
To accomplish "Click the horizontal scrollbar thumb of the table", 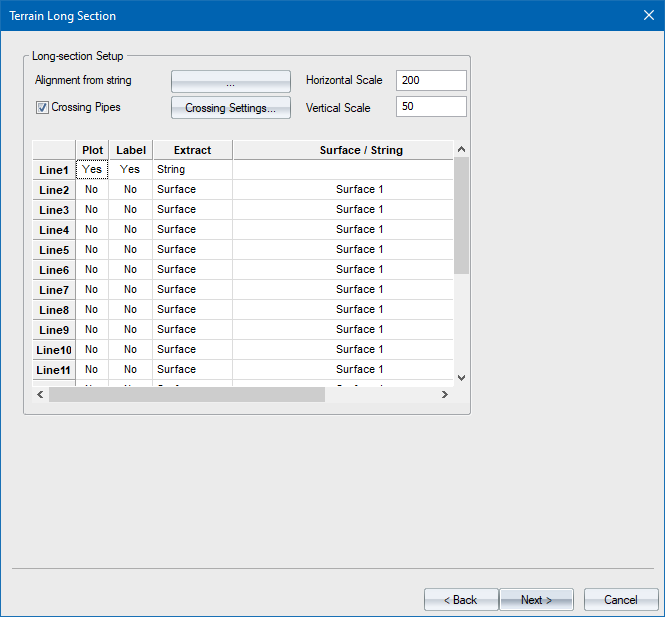I will tap(187, 395).
